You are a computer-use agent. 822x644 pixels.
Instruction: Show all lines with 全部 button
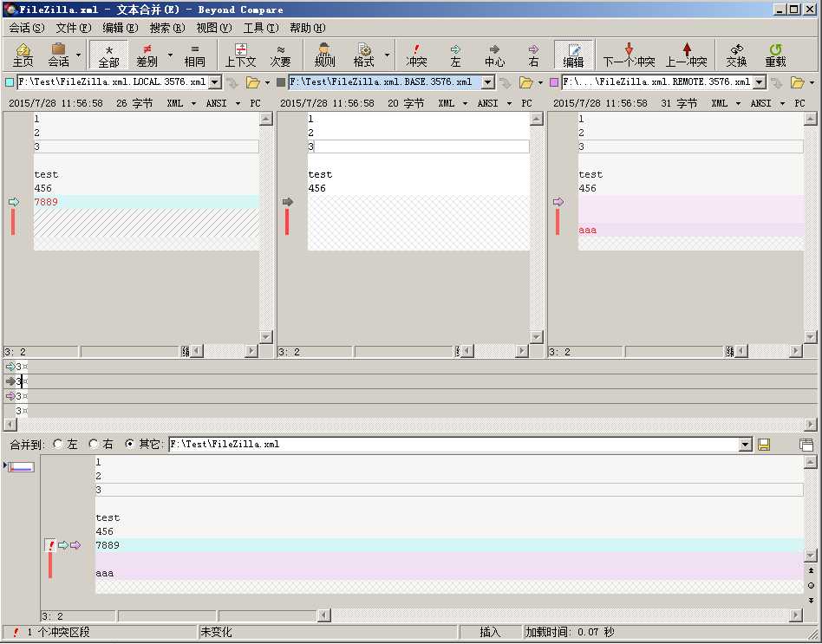click(x=109, y=55)
